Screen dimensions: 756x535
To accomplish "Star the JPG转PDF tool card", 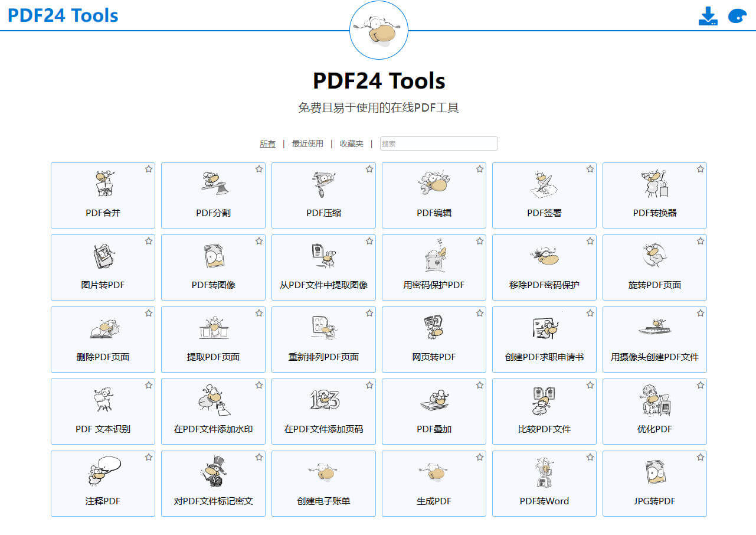I will tap(701, 457).
